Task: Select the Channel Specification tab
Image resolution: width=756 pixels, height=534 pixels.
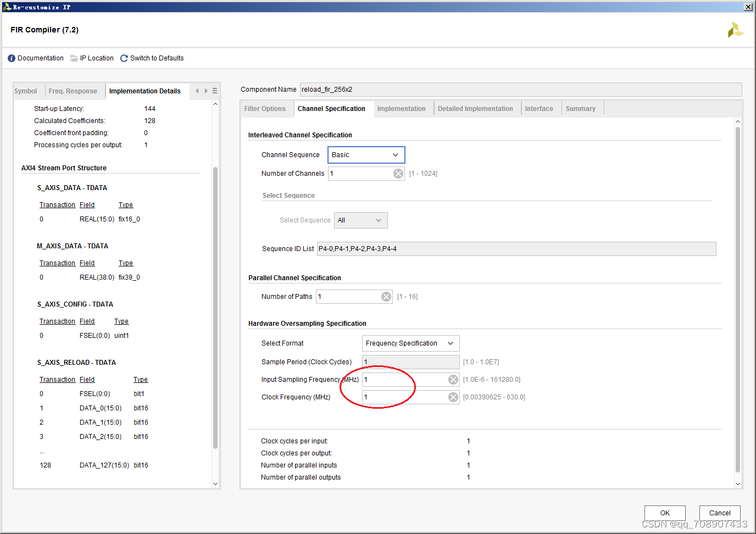Action: click(x=331, y=109)
